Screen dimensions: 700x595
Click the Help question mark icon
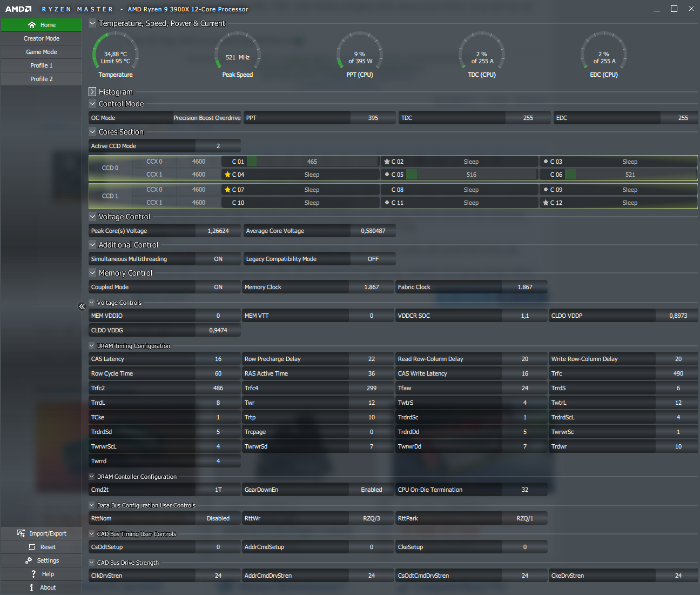33,574
